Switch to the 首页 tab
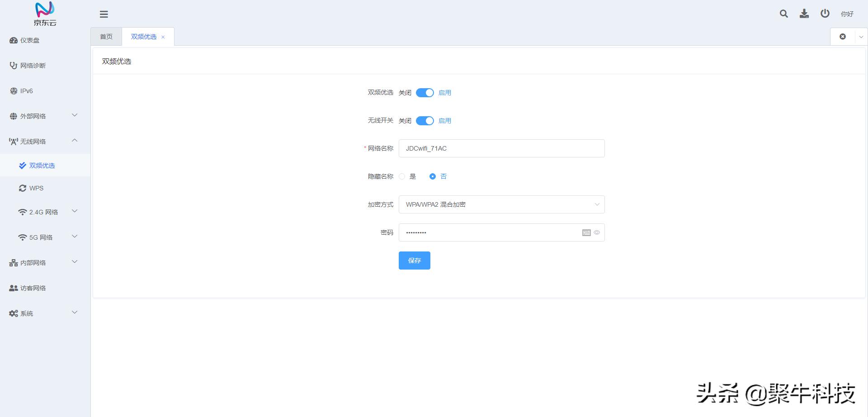The width and height of the screenshot is (868, 417). pos(106,37)
